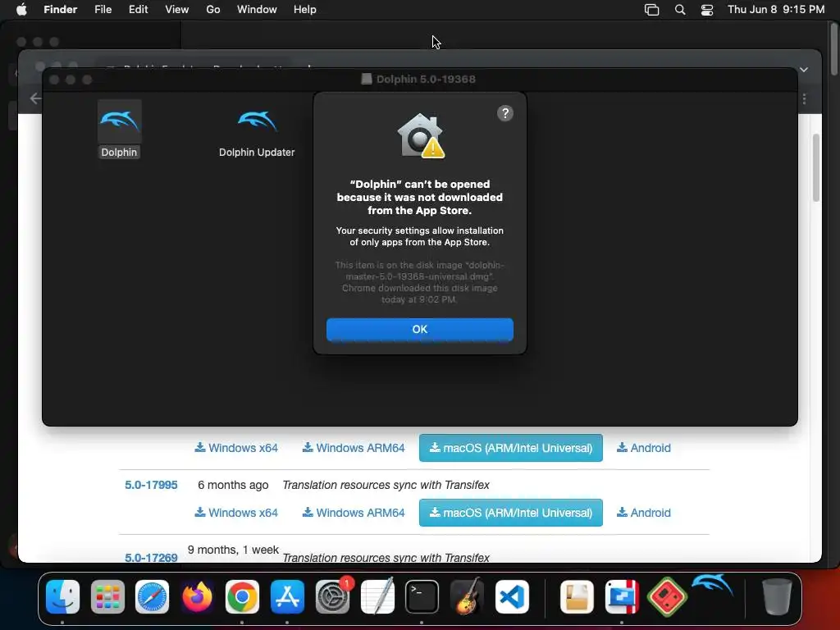Screen dimensions: 840x630
Task: Download Android build for 5.0-17995
Action: 644,513
